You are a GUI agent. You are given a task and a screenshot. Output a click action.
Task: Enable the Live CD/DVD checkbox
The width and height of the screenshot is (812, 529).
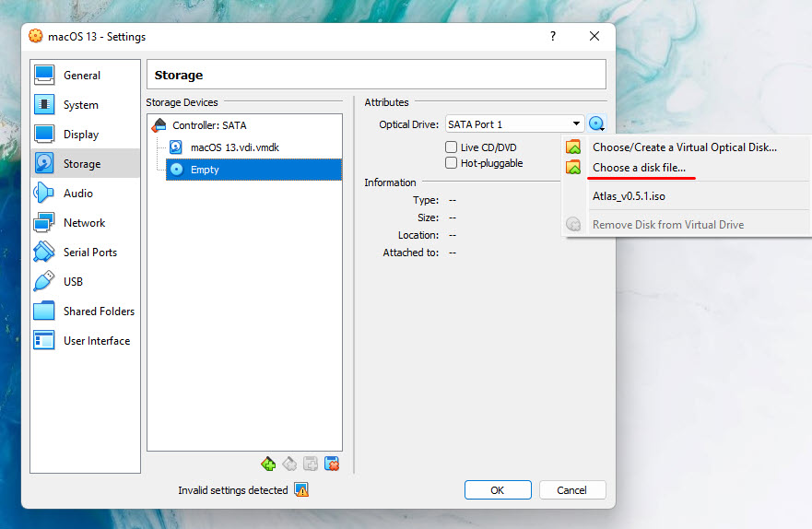(x=451, y=147)
